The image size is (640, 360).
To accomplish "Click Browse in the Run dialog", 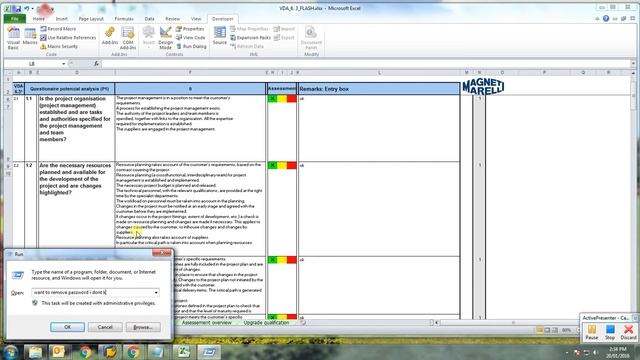I will click(x=143, y=327).
